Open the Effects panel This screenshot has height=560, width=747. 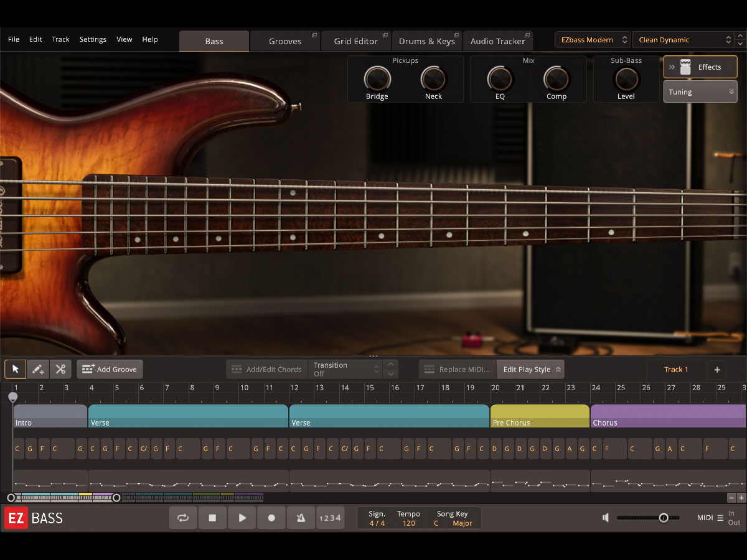coord(700,67)
